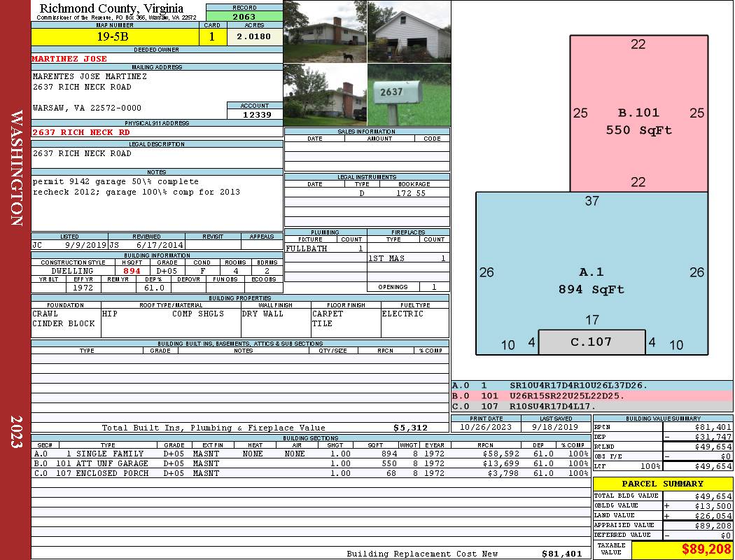
Task: Select the DEP % value 61.0
Action: pyautogui.click(x=154, y=288)
